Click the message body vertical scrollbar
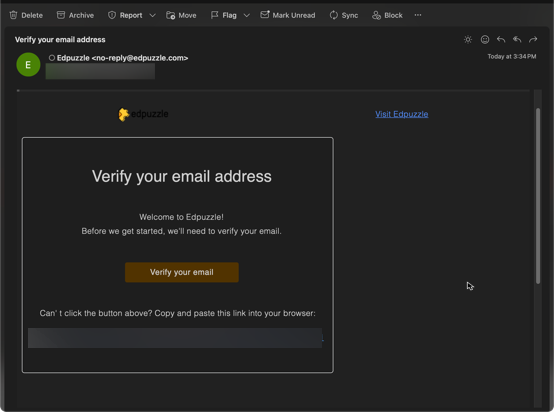Screen dimensions: 554x412 [x=538, y=195]
